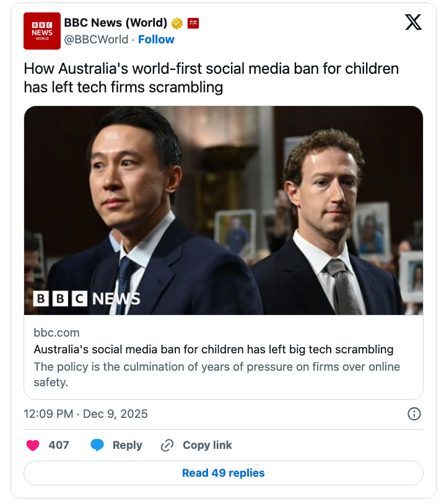The height and width of the screenshot is (504, 444).
Task: Click the tweet text about Australia's ban
Action: coord(211,77)
